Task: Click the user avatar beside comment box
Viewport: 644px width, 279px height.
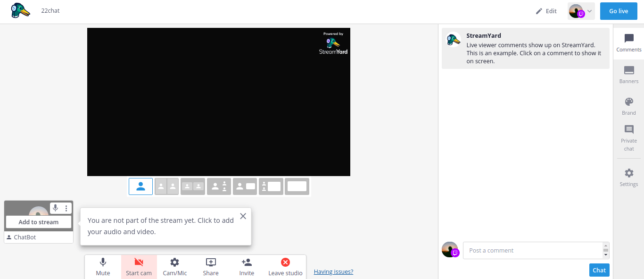Action: click(450, 249)
